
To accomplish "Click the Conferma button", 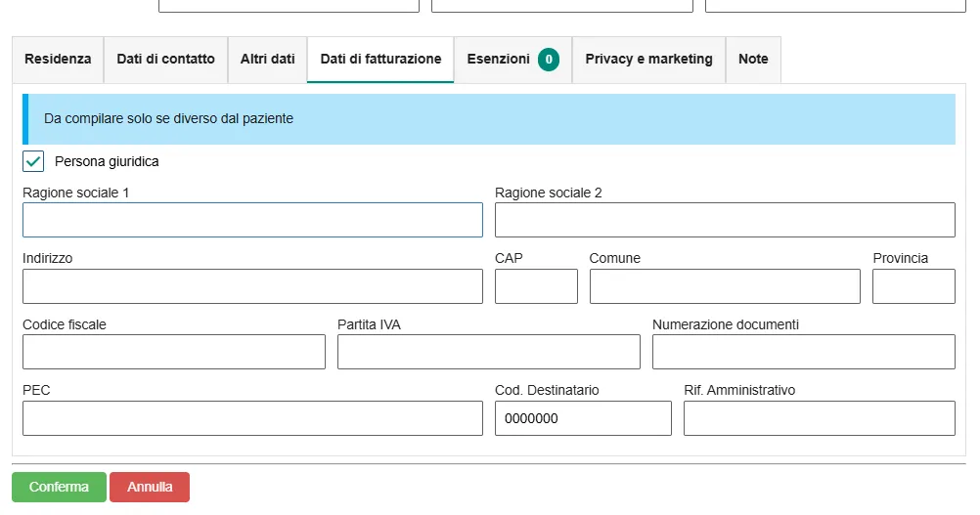I will [x=59, y=487].
